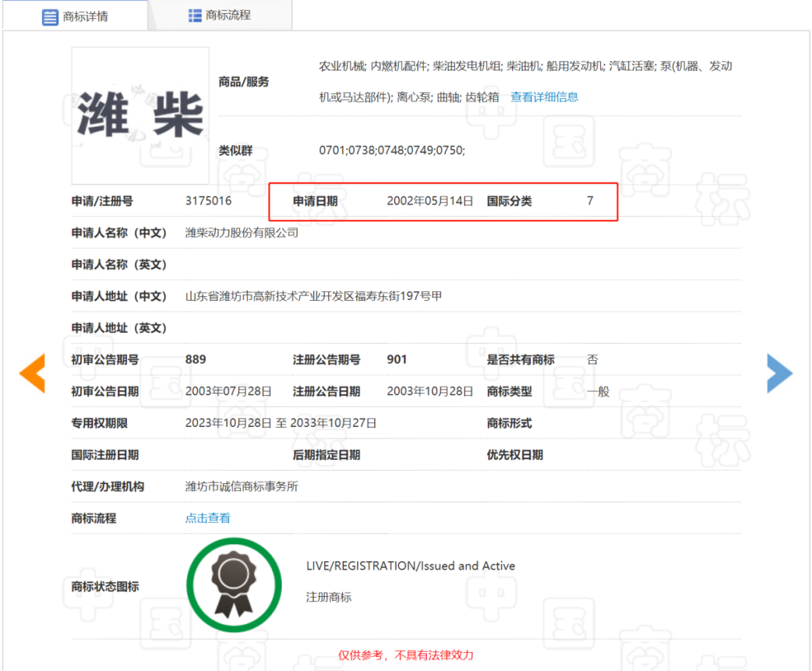The image size is (812, 671).
Task: Select applicant name 潍柴动力股份有限公司
Action: [242, 233]
